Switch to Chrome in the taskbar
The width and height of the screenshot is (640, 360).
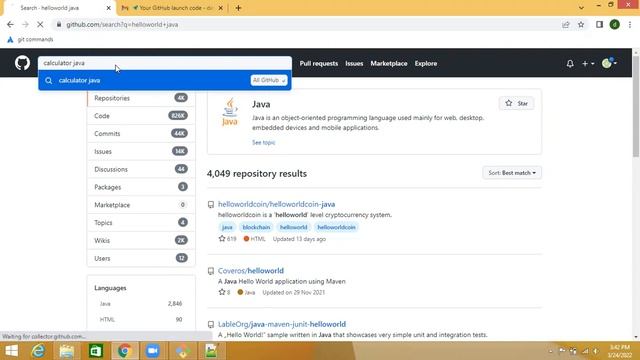tap(124, 351)
